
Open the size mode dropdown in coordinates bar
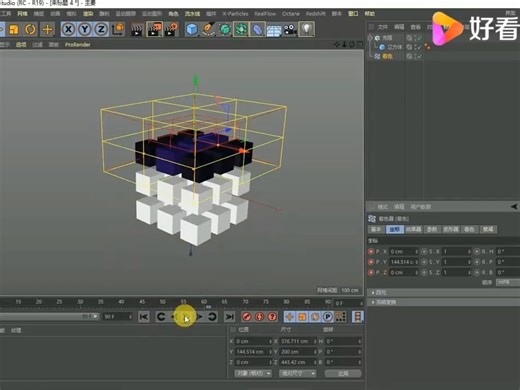pos(297,374)
